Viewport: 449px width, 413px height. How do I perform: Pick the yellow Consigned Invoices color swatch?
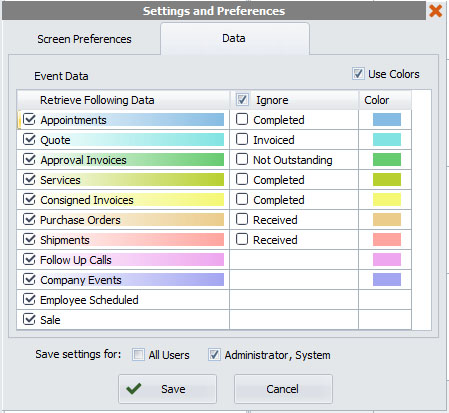tap(387, 199)
